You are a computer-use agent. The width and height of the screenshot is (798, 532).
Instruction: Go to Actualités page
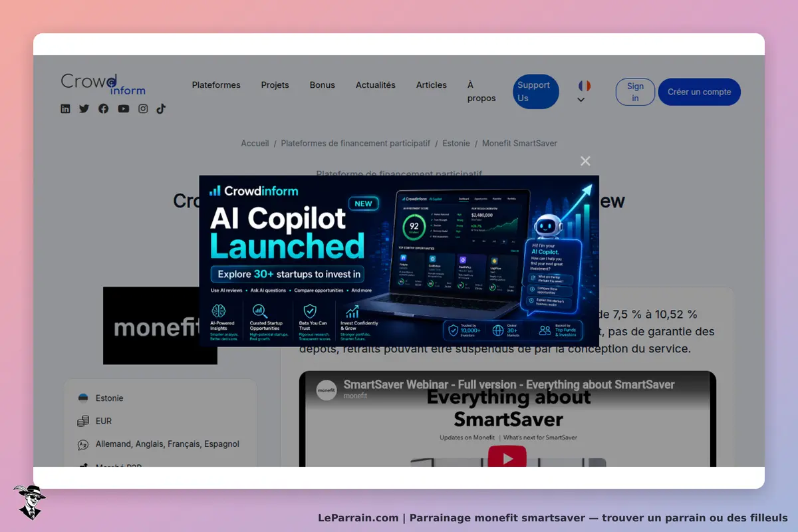click(376, 85)
